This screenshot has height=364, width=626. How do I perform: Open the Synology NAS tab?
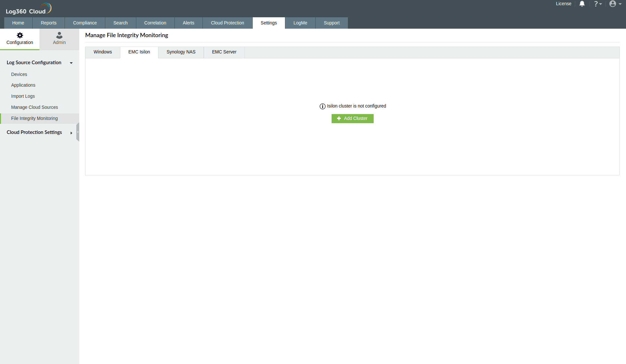(x=181, y=52)
